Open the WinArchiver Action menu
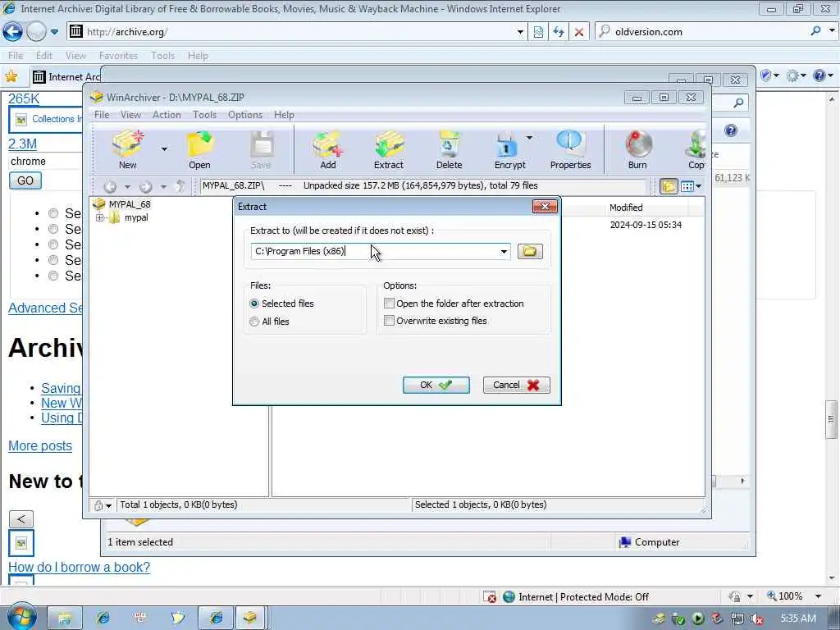 click(x=167, y=115)
